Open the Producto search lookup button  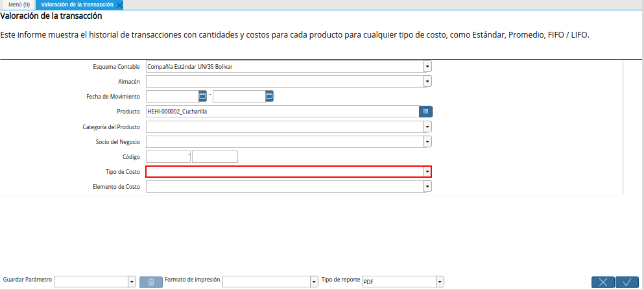pyautogui.click(x=425, y=112)
